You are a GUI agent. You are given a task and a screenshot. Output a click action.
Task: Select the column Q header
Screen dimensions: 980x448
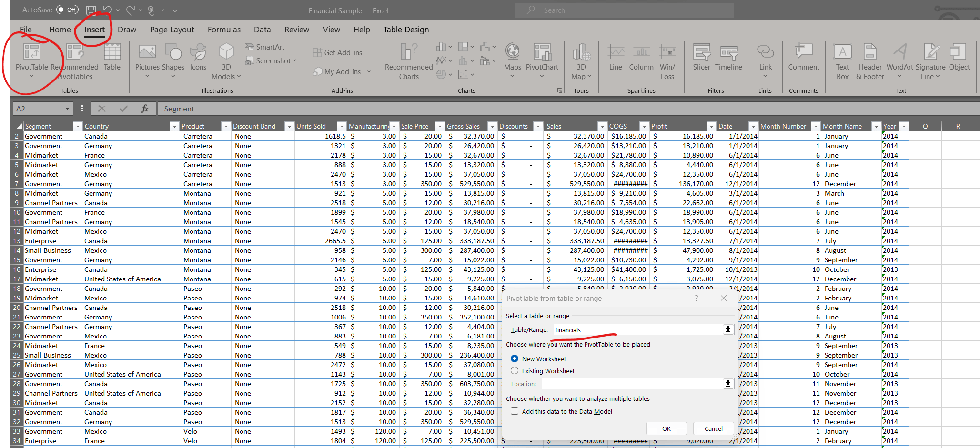[x=925, y=126]
